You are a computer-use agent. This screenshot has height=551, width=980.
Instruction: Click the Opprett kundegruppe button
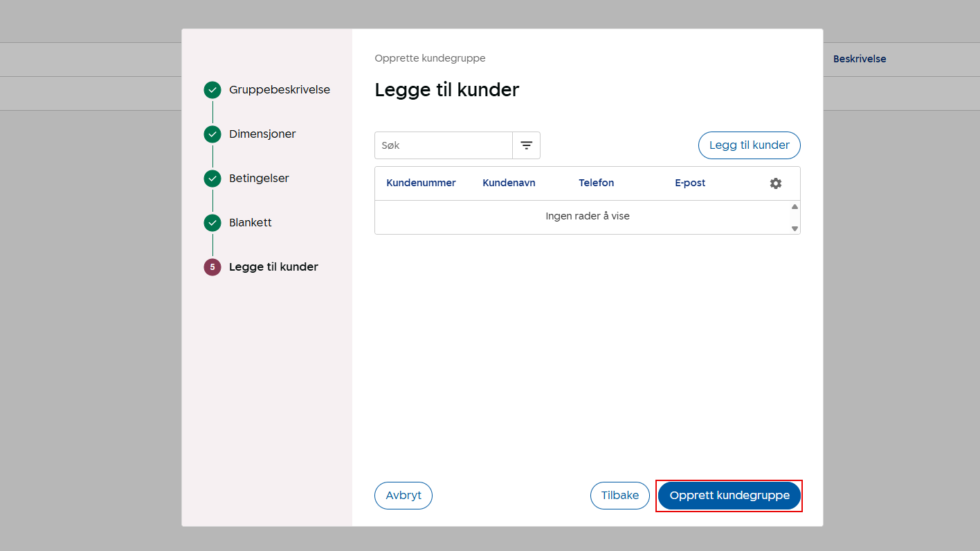pos(729,496)
